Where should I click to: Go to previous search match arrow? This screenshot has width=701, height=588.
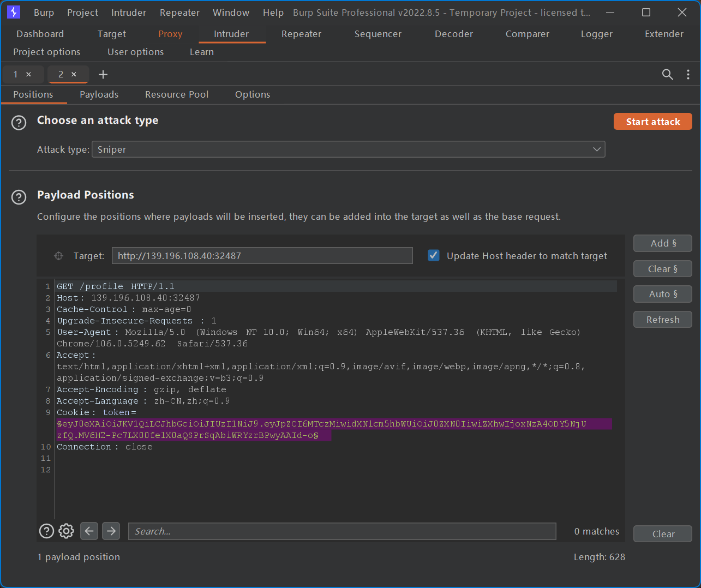pyautogui.click(x=89, y=531)
